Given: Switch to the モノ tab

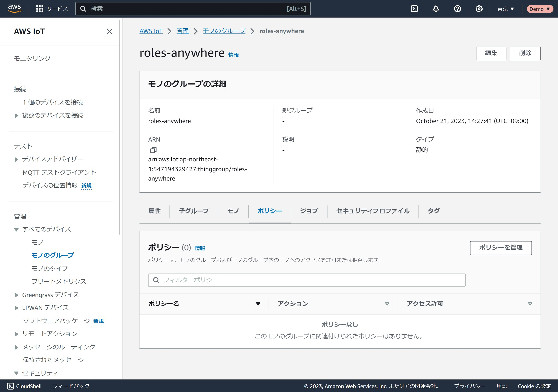Looking at the screenshot, I should [x=233, y=211].
